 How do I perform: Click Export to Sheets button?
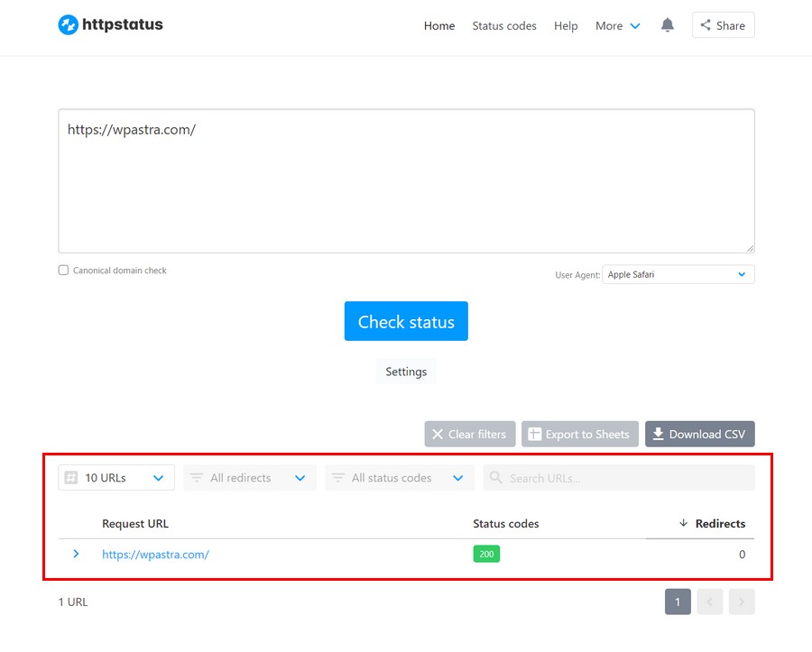coord(579,434)
